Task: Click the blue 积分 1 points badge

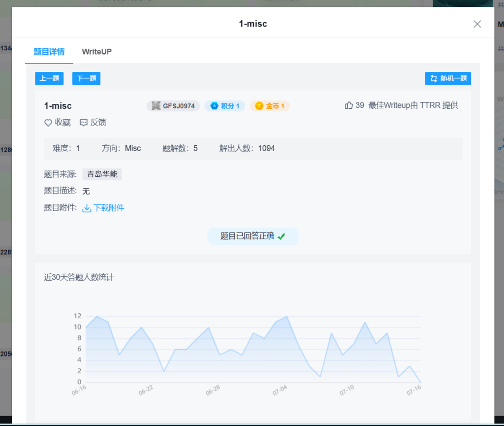Action: [x=224, y=106]
